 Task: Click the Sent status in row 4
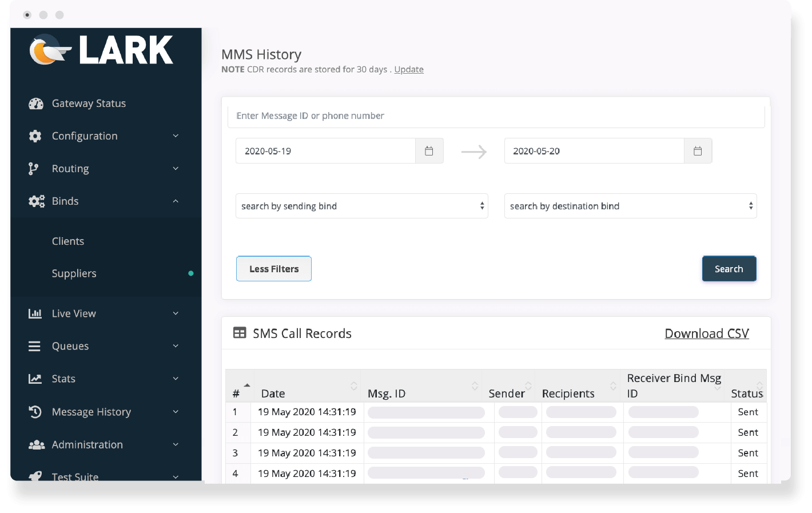(748, 474)
